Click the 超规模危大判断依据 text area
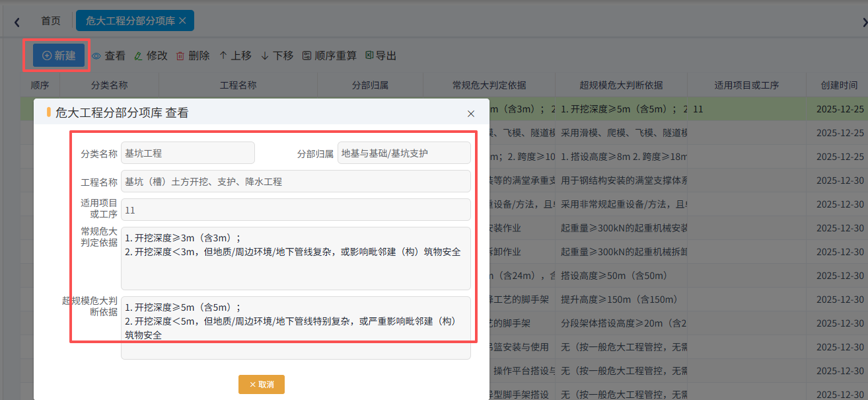 coord(296,328)
